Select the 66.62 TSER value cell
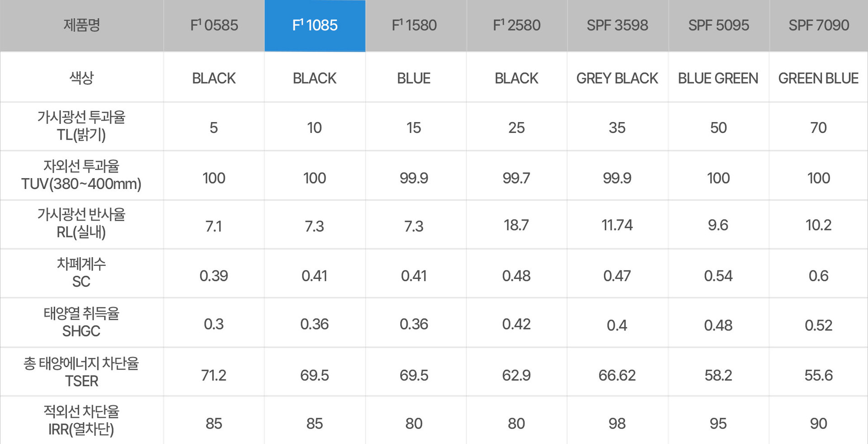Image resolution: width=868 pixels, height=444 pixels. (617, 375)
